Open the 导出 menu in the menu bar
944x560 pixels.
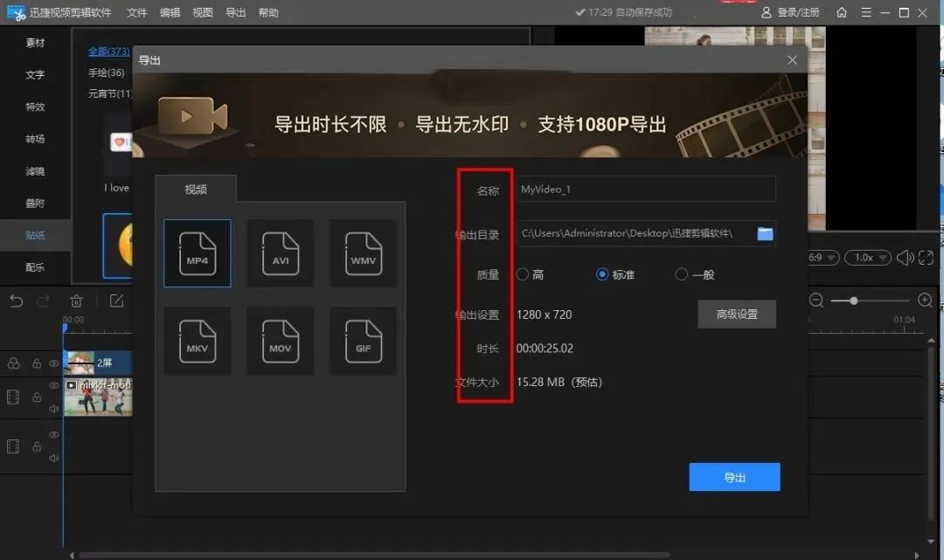[235, 12]
